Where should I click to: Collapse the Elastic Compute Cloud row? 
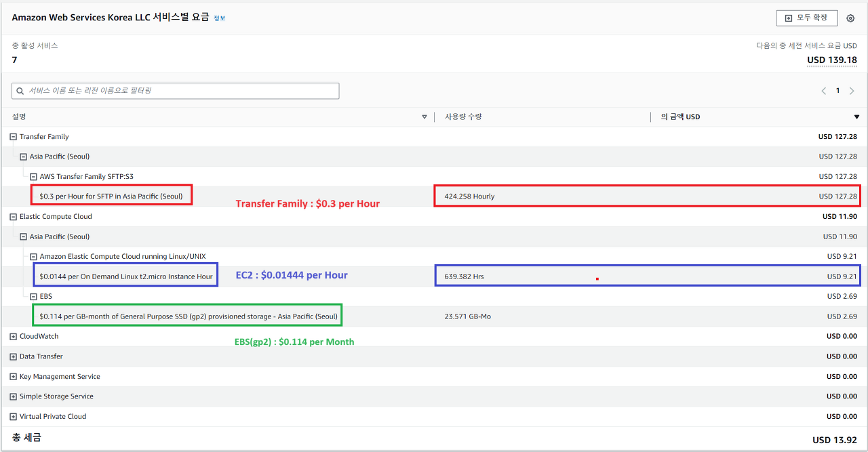click(x=14, y=217)
